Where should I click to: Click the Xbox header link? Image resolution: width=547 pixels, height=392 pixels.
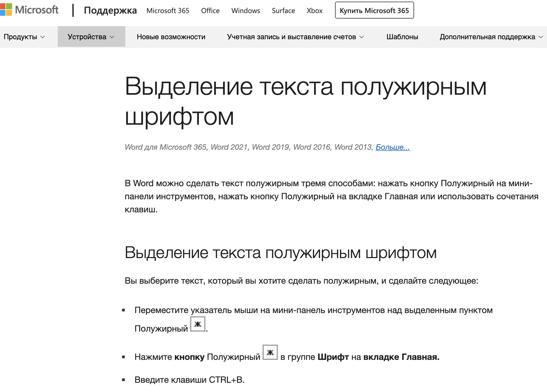(315, 11)
